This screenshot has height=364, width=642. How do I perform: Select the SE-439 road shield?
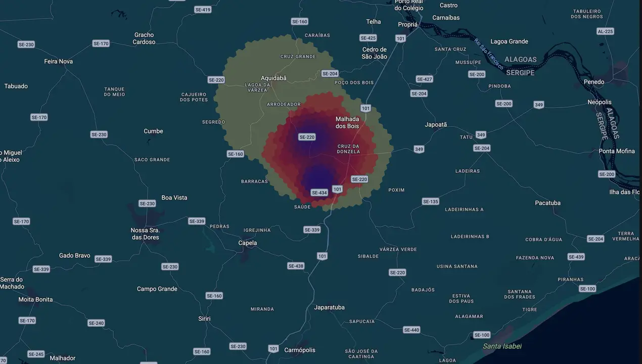(576, 257)
